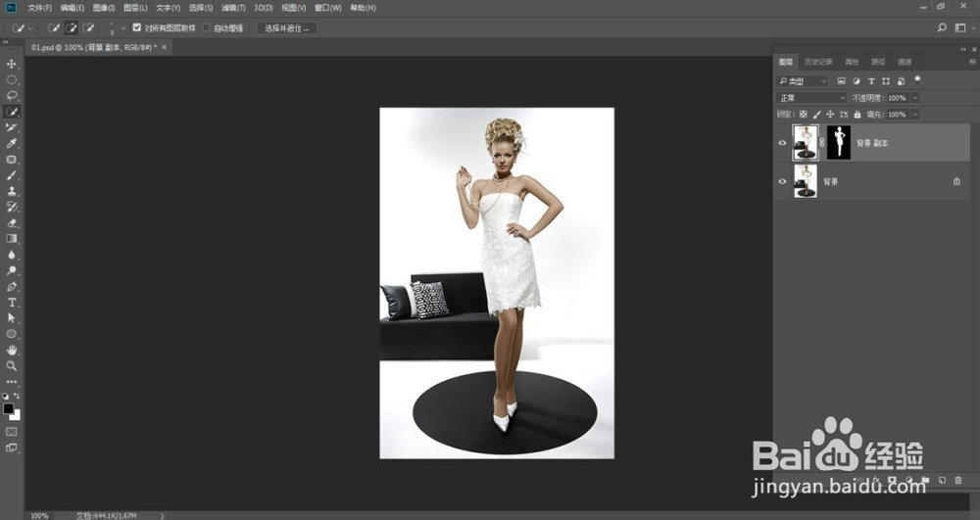Open the layer filter 类型 dropdown
Viewport: 980px width, 520px height.
(x=803, y=81)
